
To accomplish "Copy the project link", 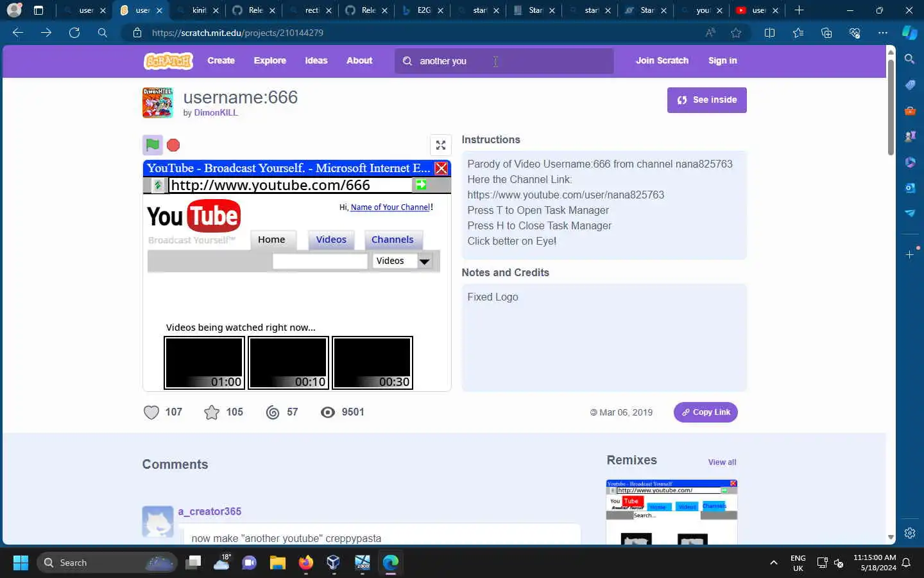I will (x=705, y=412).
